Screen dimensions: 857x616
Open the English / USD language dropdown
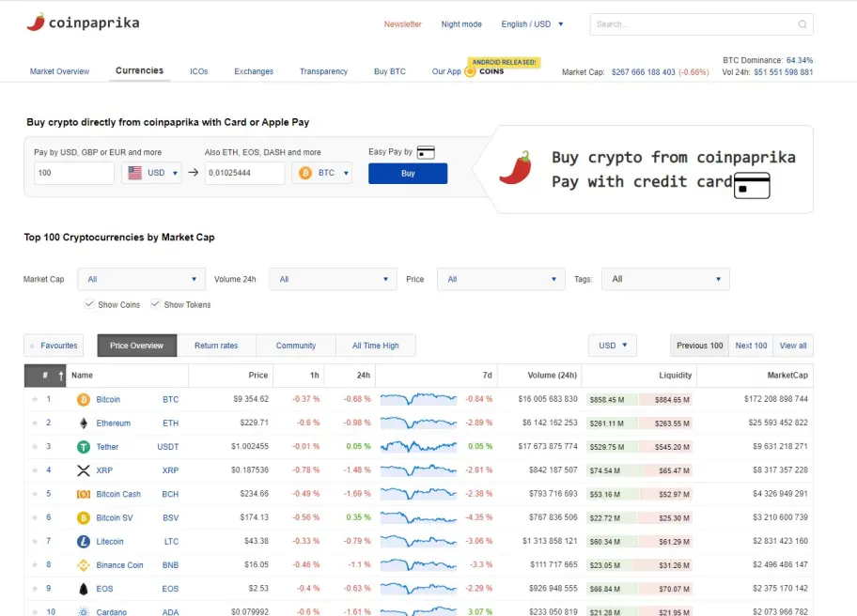click(532, 24)
